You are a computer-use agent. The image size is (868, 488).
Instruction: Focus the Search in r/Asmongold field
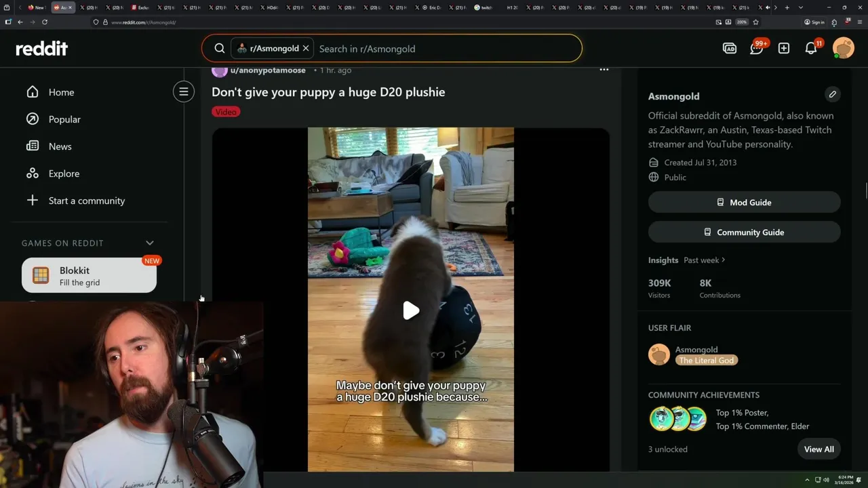tap(448, 48)
